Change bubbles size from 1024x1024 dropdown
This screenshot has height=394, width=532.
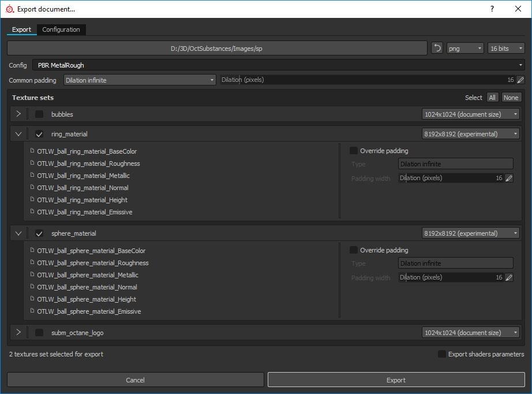click(x=471, y=114)
